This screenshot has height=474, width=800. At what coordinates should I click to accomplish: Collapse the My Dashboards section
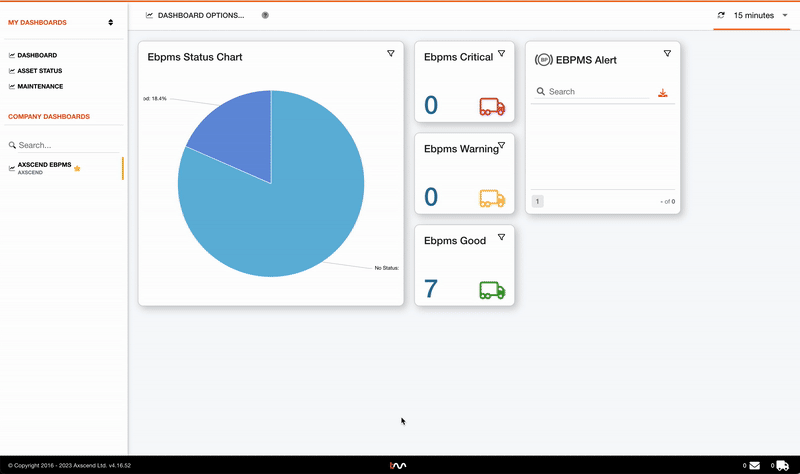111,22
